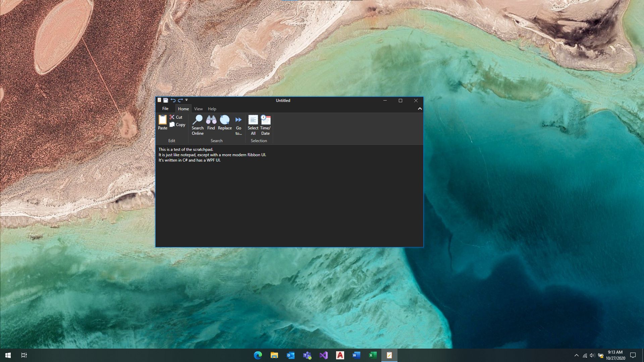Open Search Online with the magnifier icon

198,124
